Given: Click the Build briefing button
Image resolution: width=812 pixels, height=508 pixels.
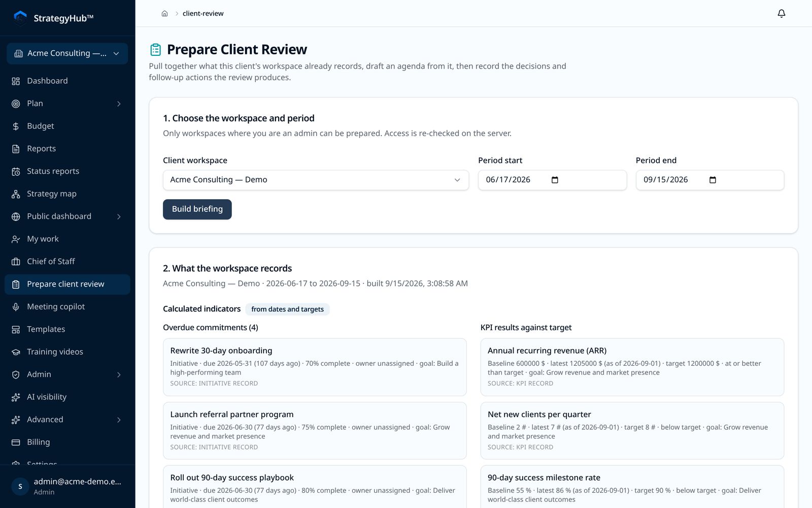Looking at the screenshot, I should point(197,209).
